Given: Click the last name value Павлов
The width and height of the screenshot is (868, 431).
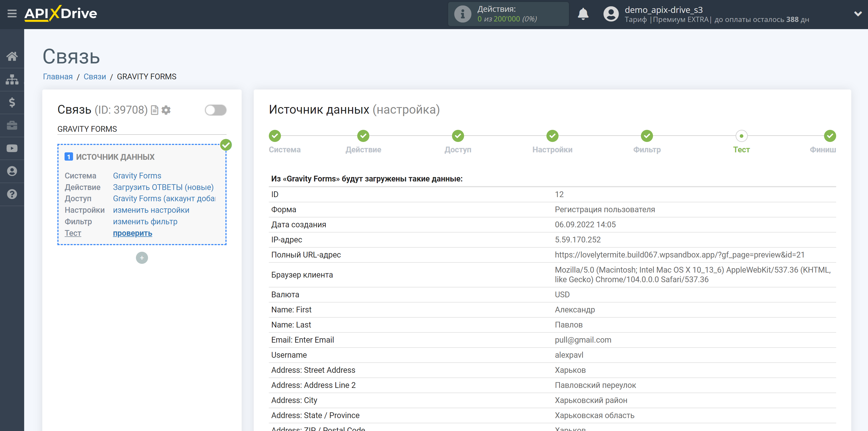Looking at the screenshot, I should click(569, 325).
